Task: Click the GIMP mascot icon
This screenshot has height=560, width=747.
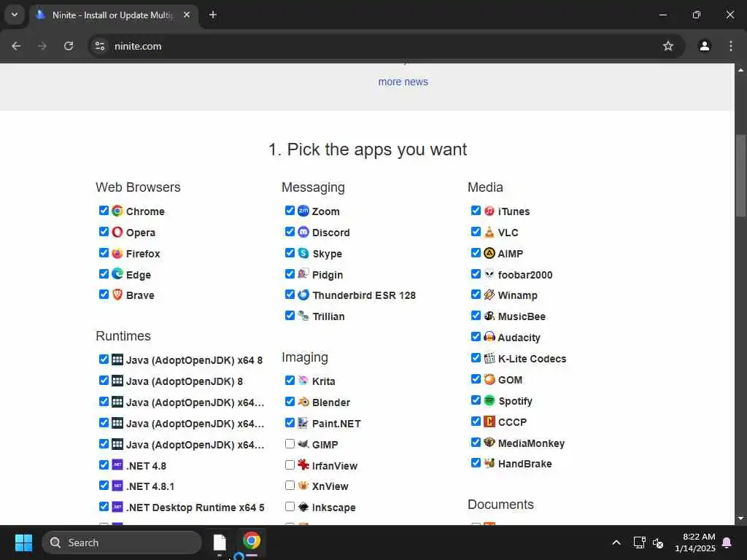Action: coord(303,444)
